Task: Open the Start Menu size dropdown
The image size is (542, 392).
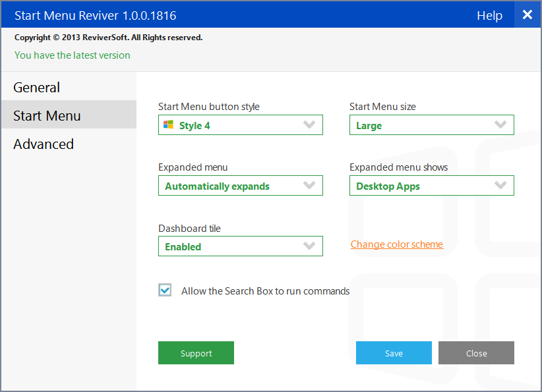Action: tap(432, 125)
